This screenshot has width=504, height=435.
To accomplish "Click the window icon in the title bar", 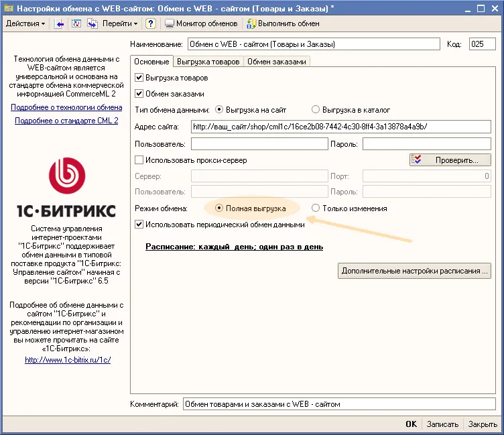I will (8, 7).
